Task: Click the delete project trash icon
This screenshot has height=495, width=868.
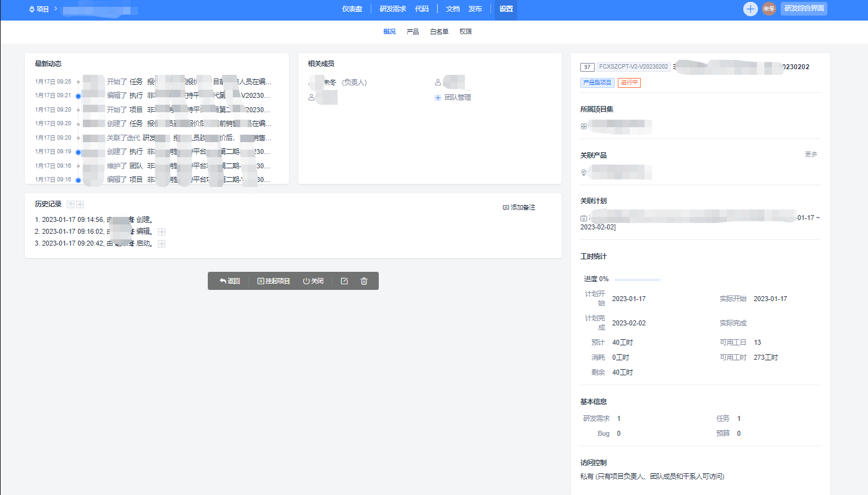Action: click(x=364, y=281)
